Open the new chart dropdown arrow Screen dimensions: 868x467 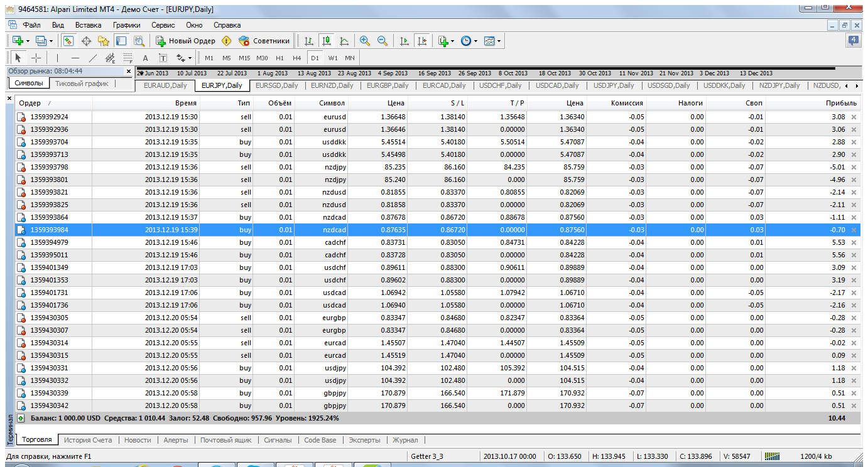click(28, 41)
